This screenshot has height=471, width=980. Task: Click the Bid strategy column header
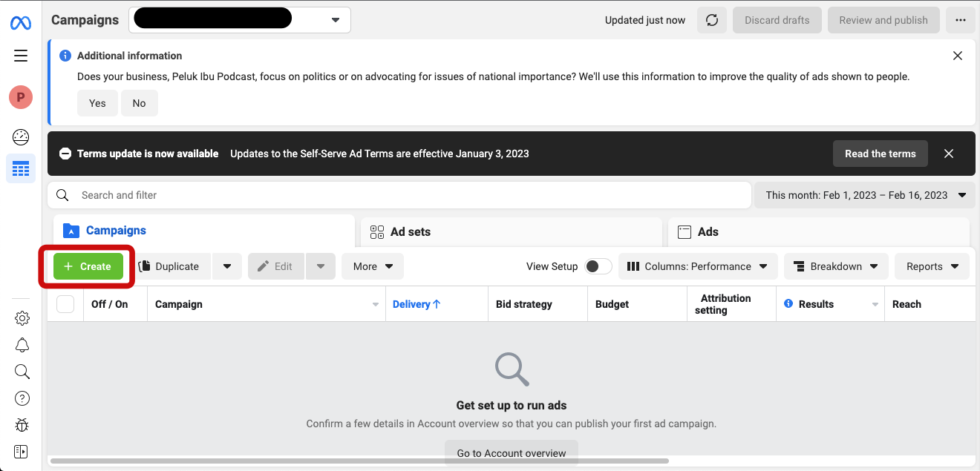538,304
